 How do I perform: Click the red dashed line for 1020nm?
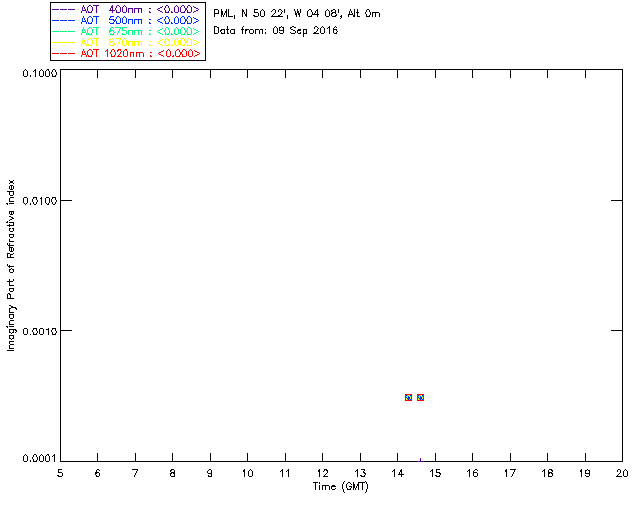pos(64,53)
